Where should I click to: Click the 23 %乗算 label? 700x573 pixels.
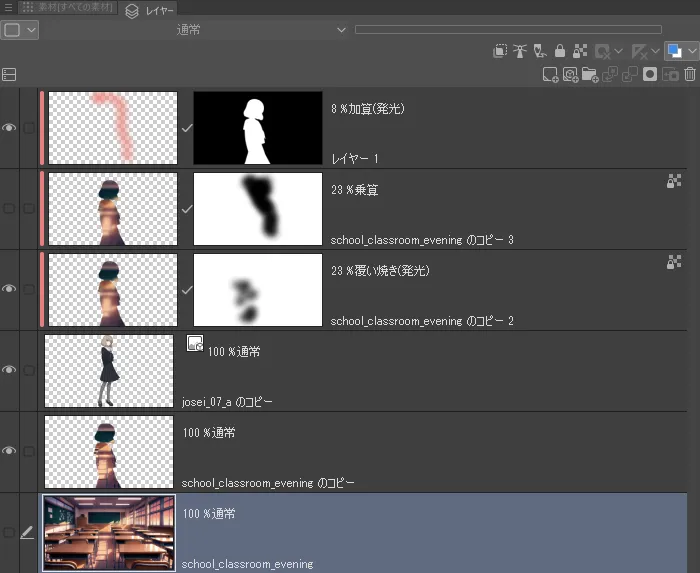(355, 190)
